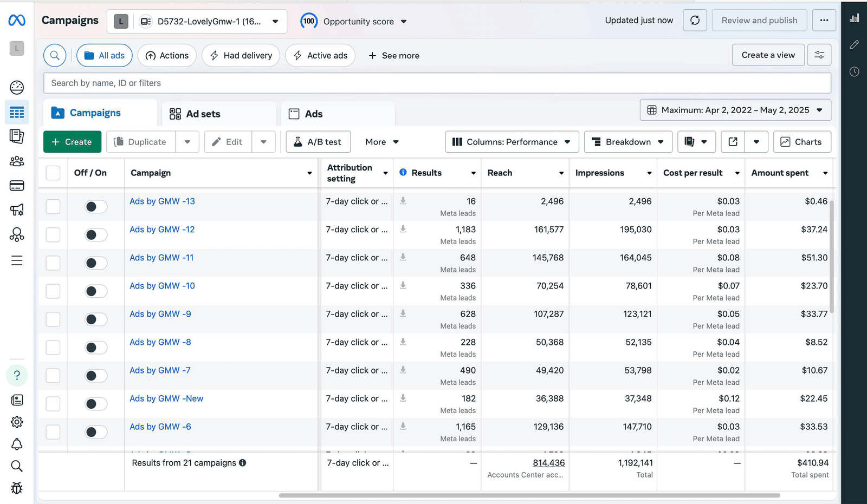Screen dimensions: 867x504
Task: Select the Had delivery filter
Action: pyautogui.click(x=241, y=55)
